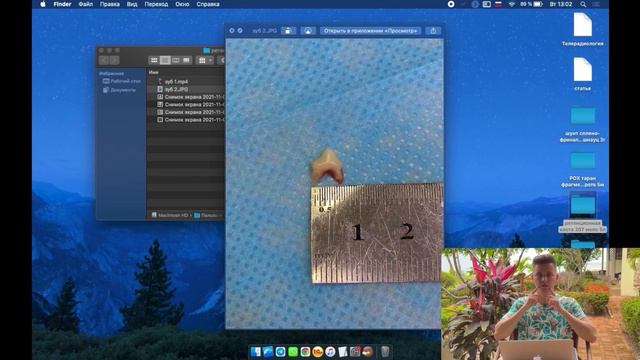
Task: Switch Finder to list view
Action: 165,60
